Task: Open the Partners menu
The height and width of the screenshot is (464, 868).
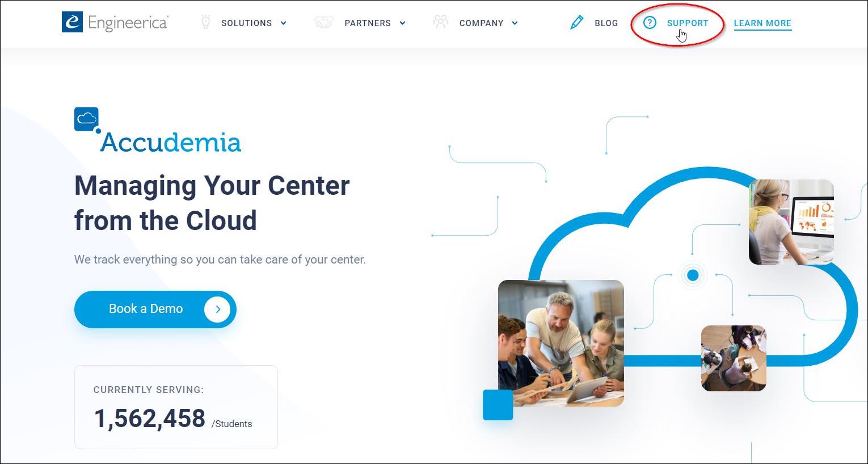Action: [368, 23]
